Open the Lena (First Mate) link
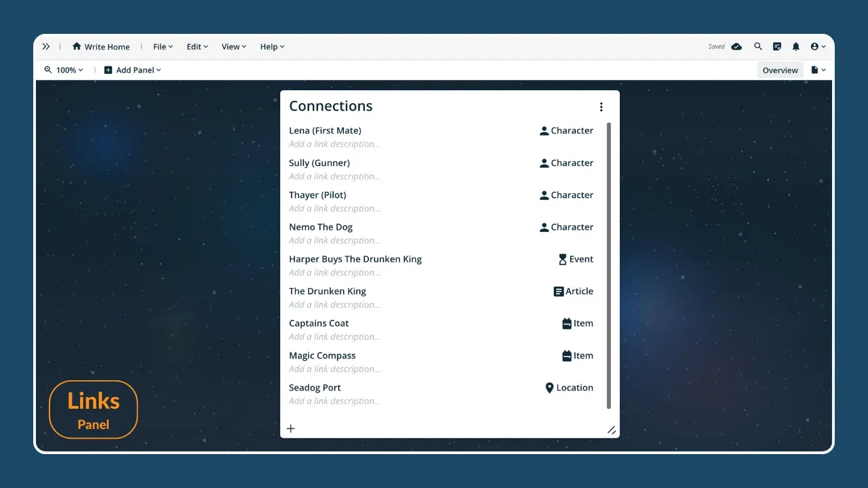Image resolution: width=868 pixels, height=488 pixels. click(325, 131)
